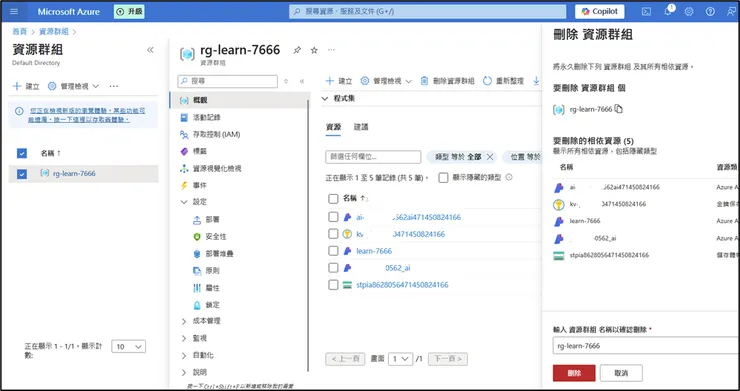The width and height of the screenshot is (740, 391).
Task: Open 管理檢視 dropdown in the left pane
Action: 74,86
